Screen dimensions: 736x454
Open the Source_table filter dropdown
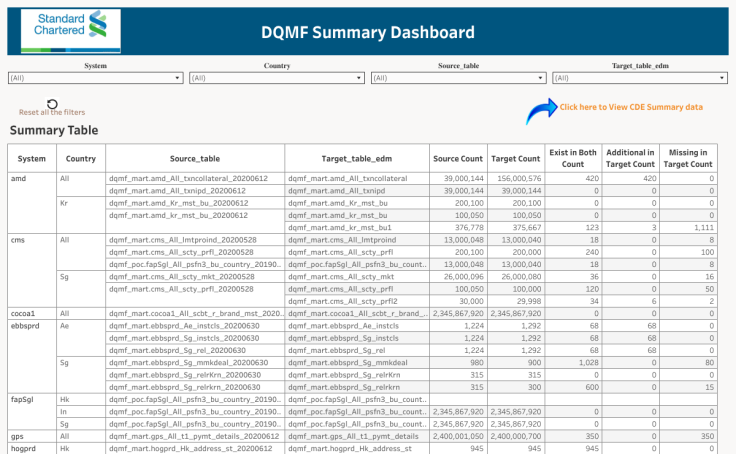pos(457,77)
